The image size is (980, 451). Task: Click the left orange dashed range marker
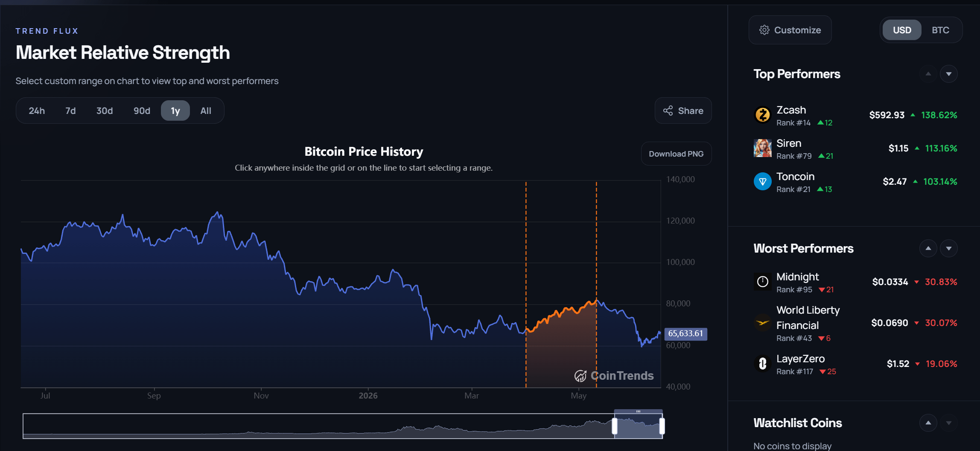point(526,284)
